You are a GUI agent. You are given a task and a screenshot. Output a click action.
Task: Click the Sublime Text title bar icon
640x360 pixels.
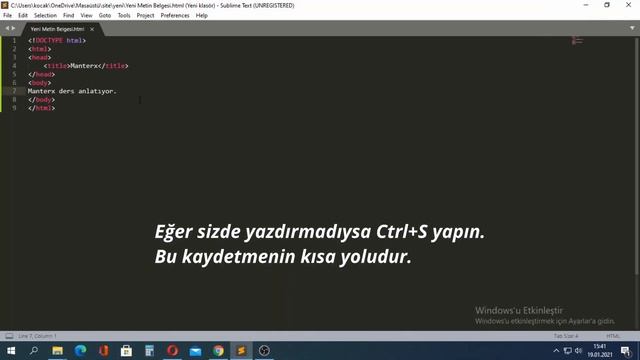(x=4, y=5)
